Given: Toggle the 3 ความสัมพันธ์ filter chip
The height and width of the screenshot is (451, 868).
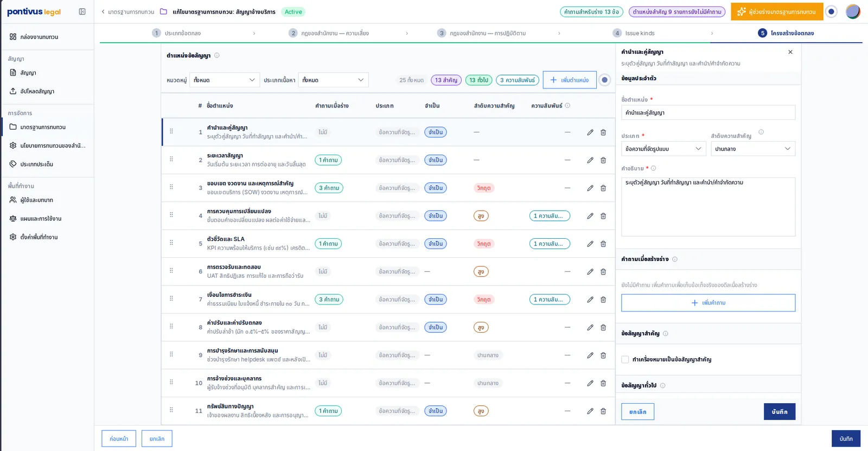Looking at the screenshot, I should coord(518,80).
